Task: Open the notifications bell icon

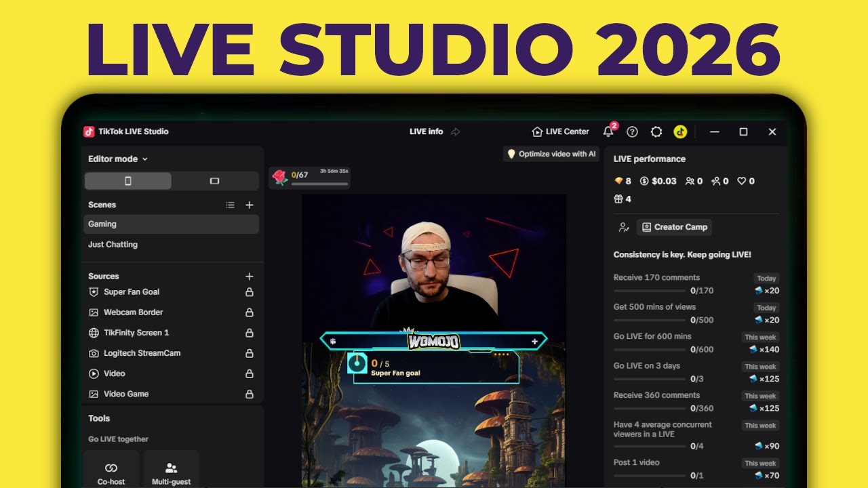Action: pos(608,131)
